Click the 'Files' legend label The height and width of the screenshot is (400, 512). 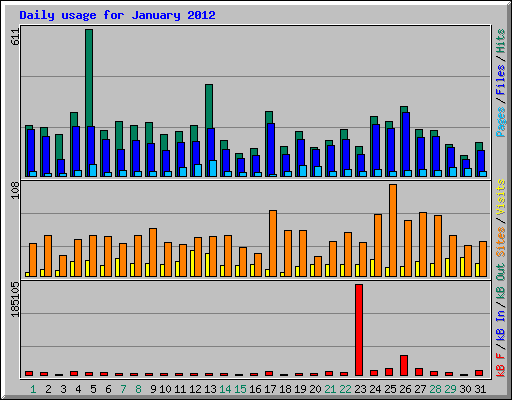[x=501, y=80]
